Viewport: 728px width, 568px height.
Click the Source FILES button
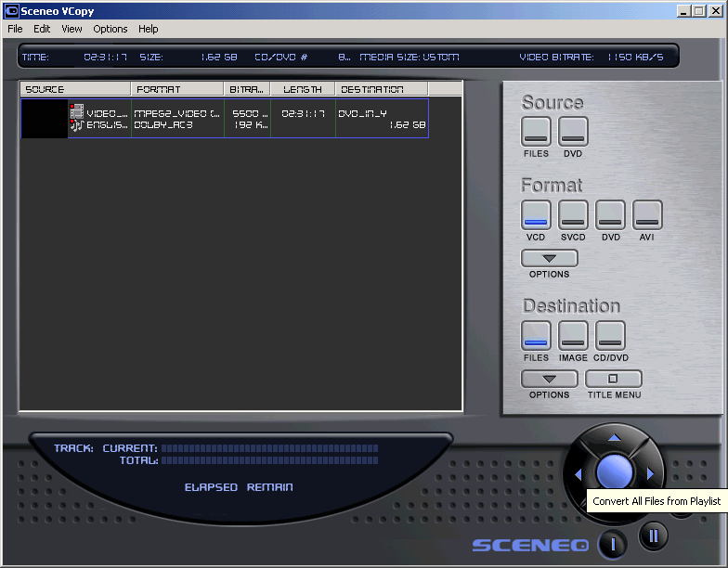pyautogui.click(x=536, y=131)
